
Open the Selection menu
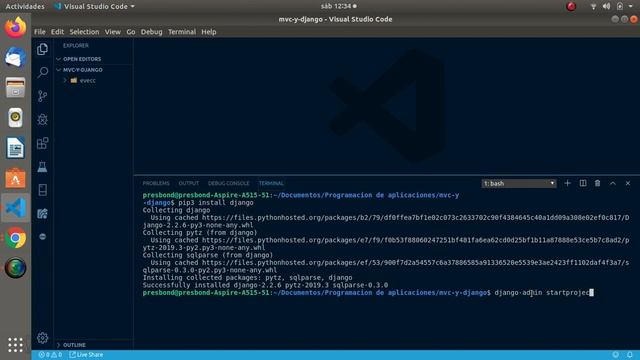click(x=84, y=32)
